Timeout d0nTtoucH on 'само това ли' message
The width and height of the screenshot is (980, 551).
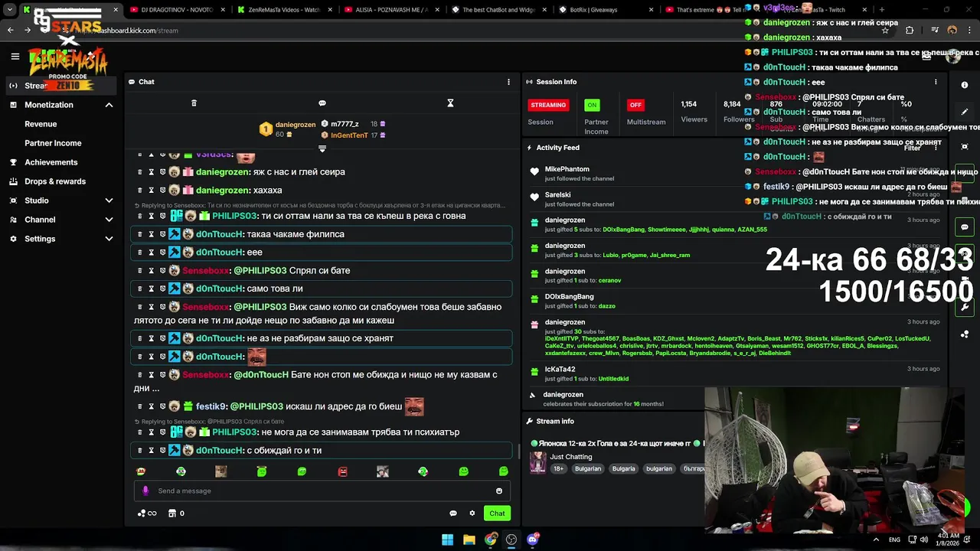click(x=151, y=289)
